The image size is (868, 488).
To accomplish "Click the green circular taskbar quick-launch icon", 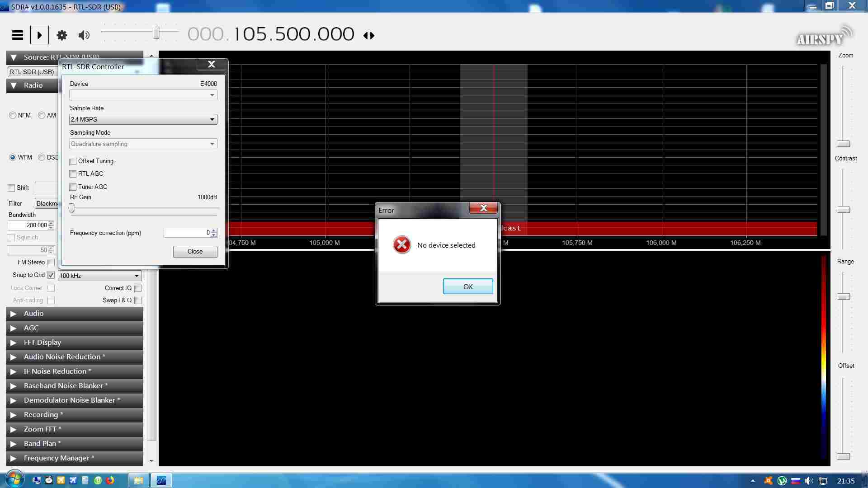I will point(98,480).
